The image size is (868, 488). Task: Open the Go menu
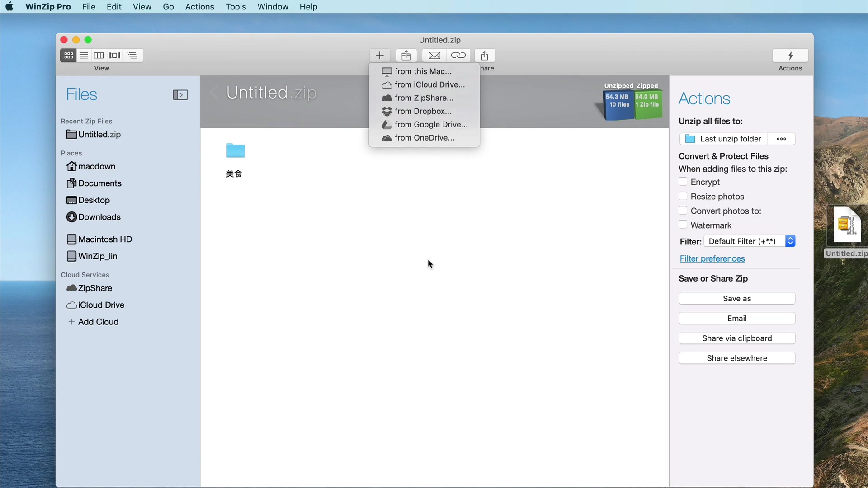pyautogui.click(x=168, y=7)
